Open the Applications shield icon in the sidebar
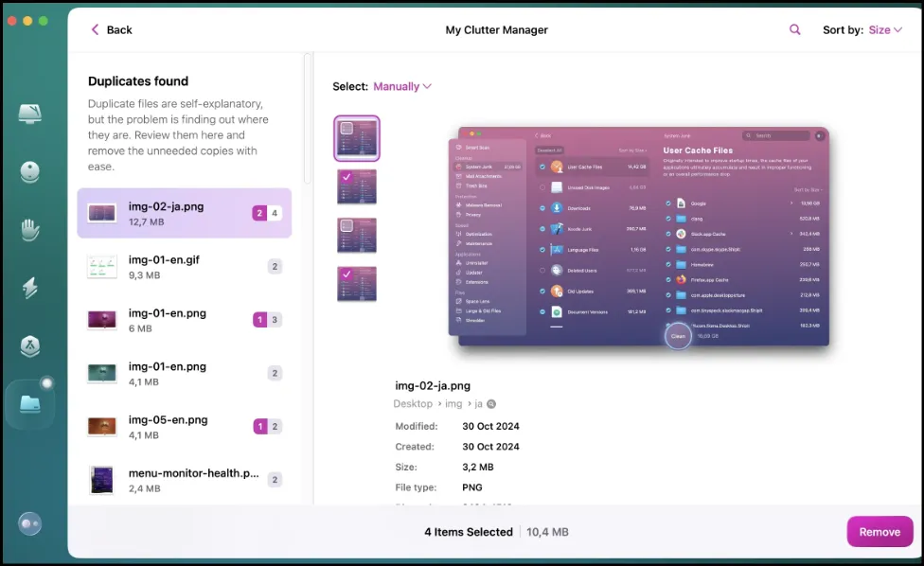 29,346
